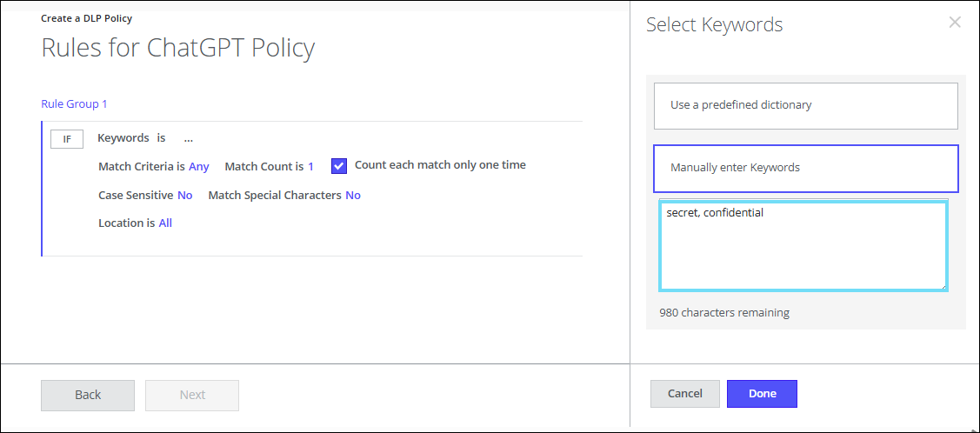Click the Done button
This screenshot has height=433, width=980.
pyautogui.click(x=762, y=394)
